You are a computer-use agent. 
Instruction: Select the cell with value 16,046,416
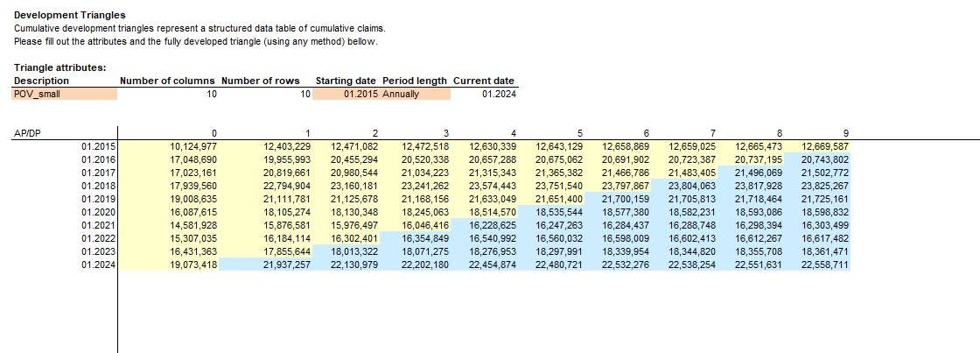click(425, 225)
